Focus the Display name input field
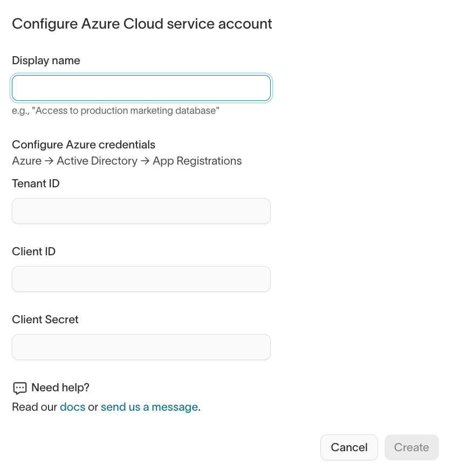The width and height of the screenshot is (453, 476). click(x=141, y=88)
